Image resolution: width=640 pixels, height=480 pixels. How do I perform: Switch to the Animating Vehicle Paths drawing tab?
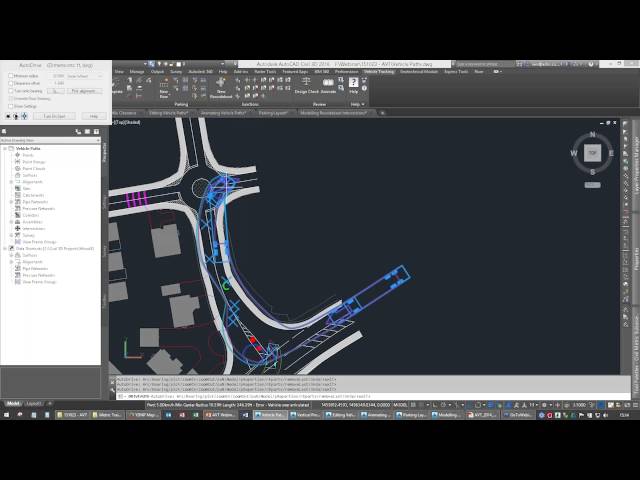tap(223, 113)
